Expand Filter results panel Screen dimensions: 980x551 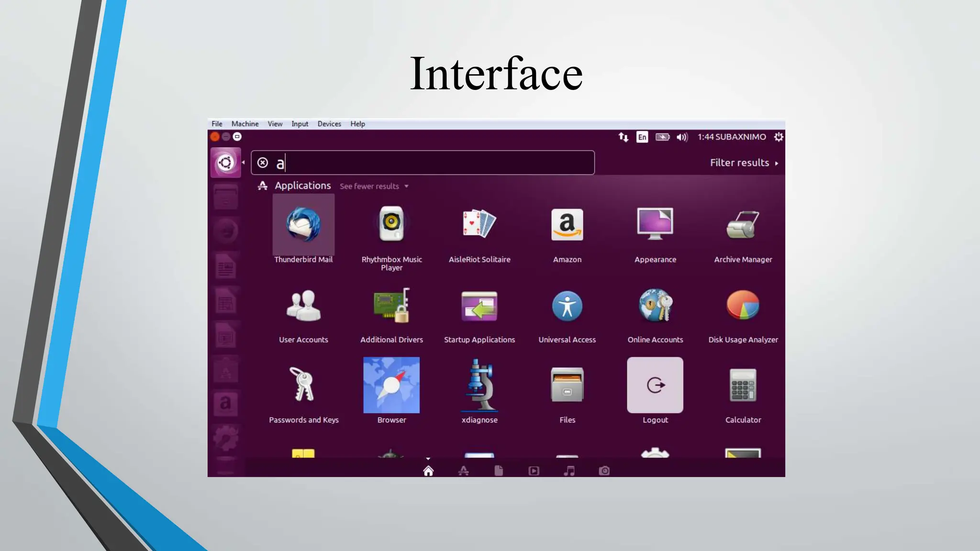coord(744,163)
